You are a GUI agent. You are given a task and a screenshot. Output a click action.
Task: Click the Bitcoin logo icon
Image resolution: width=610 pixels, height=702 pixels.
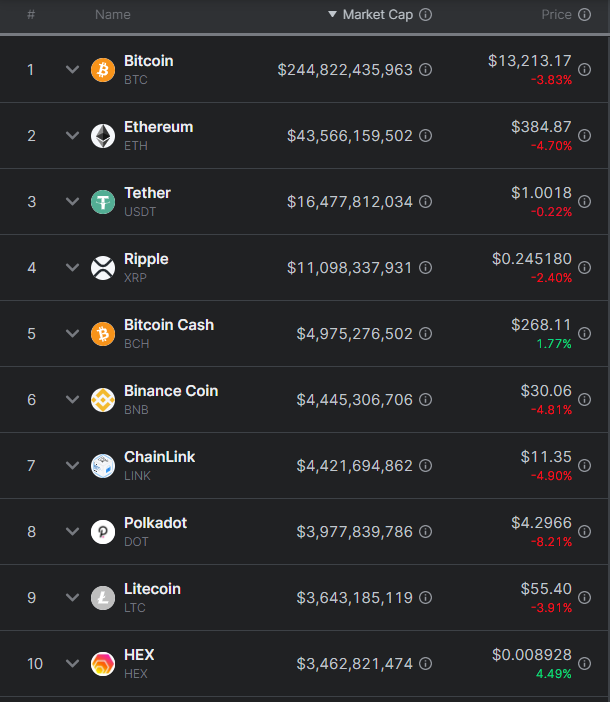(103, 70)
